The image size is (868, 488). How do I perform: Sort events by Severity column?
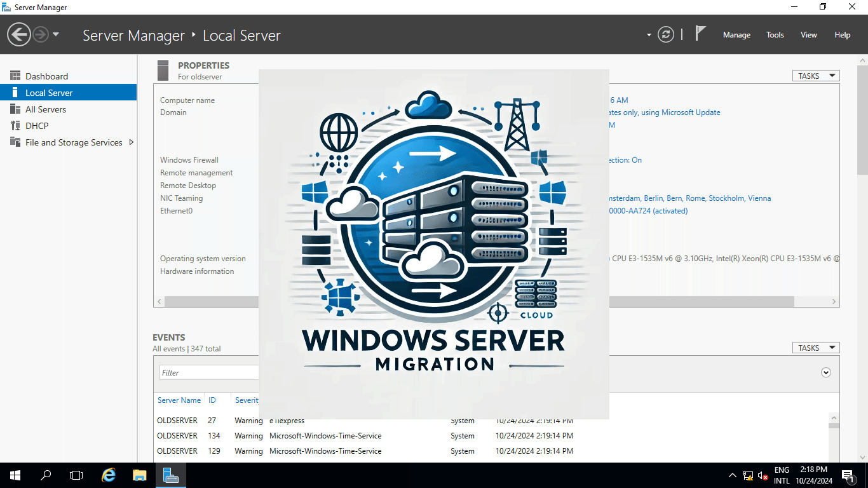point(247,400)
